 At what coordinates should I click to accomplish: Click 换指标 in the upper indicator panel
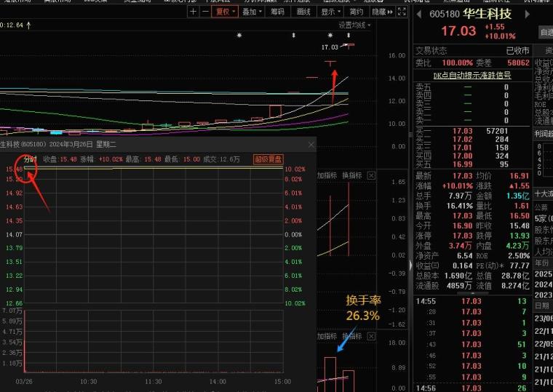[351, 175]
